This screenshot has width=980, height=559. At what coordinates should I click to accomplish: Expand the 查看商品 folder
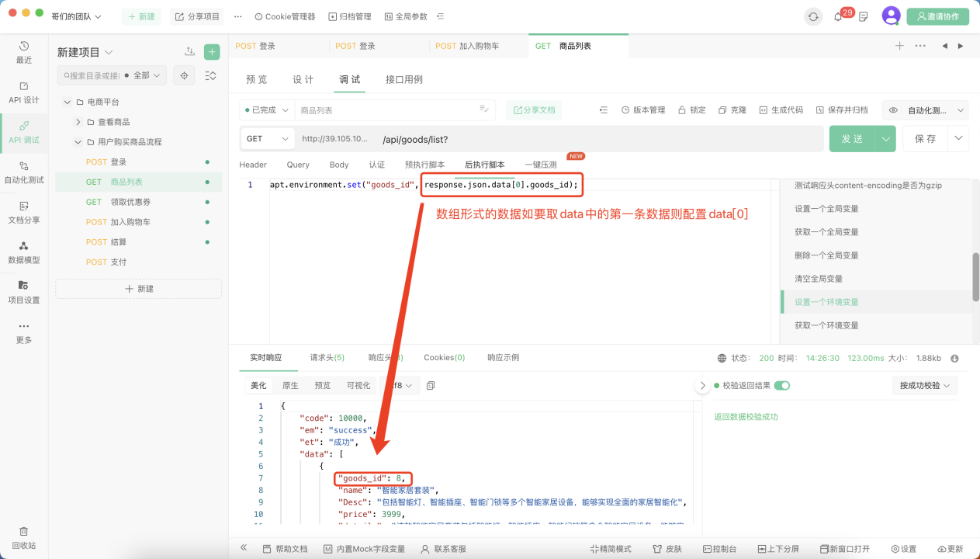point(78,122)
